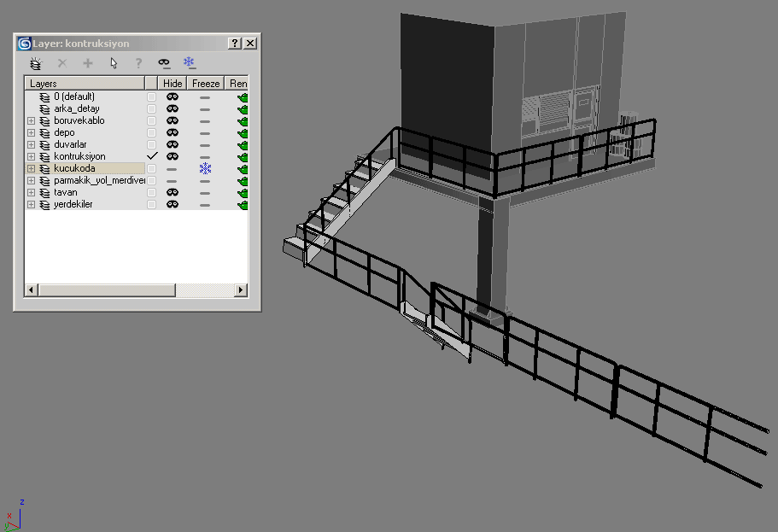This screenshot has width=778, height=532.
Task: Click the horizontal scrollbar right arrow
Action: 241,290
